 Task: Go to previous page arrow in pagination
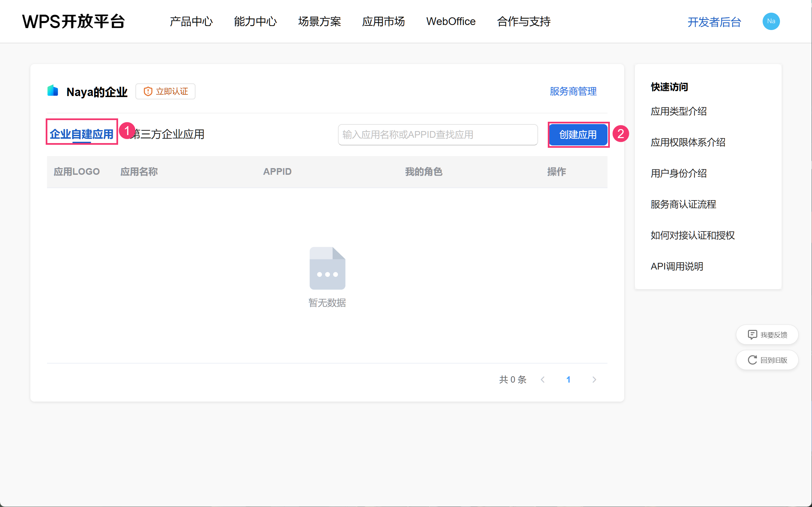[x=543, y=379]
